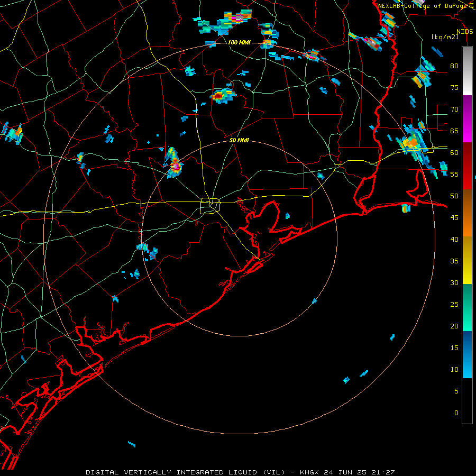Click the legend value 80
Viewport: 476px width, 476px height.
454,66
